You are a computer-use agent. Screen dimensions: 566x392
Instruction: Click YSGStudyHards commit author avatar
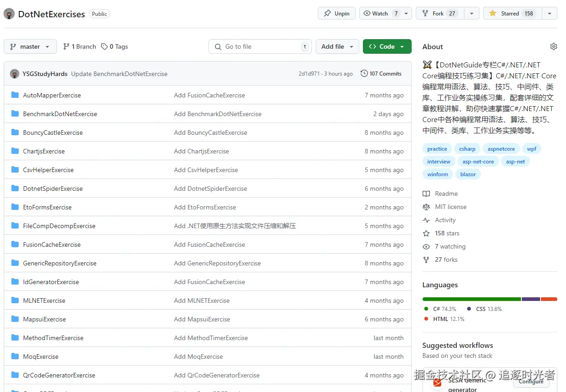click(x=15, y=74)
